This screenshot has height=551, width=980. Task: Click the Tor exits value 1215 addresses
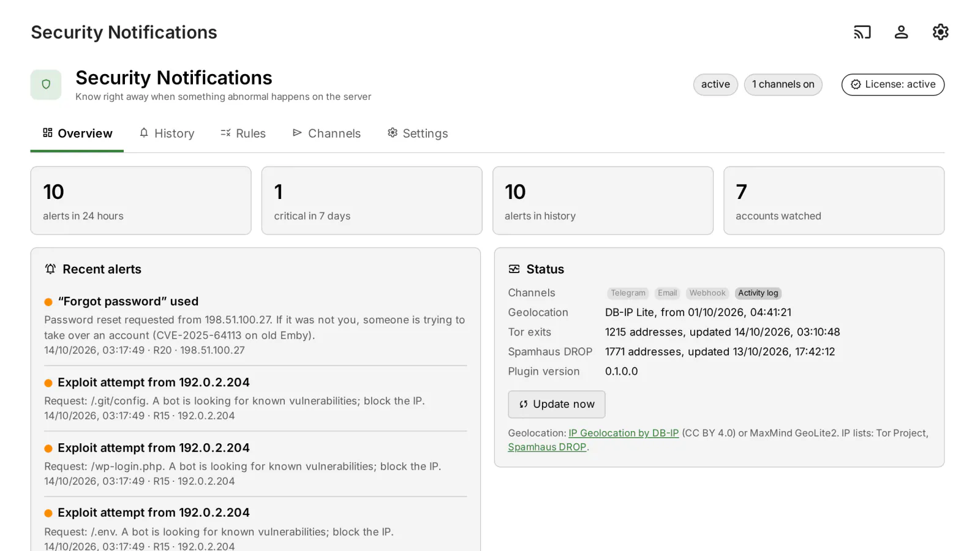(x=722, y=332)
